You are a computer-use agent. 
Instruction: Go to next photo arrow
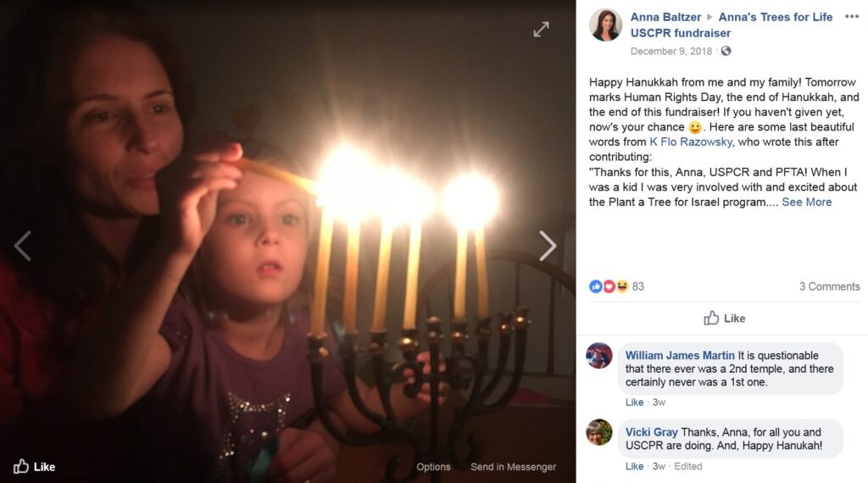click(x=547, y=246)
